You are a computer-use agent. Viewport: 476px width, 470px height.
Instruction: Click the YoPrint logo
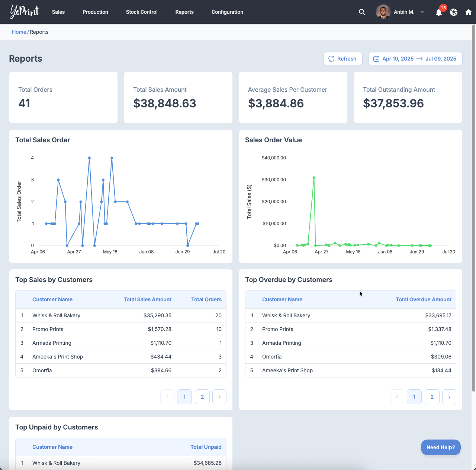[x=25, y=12]
